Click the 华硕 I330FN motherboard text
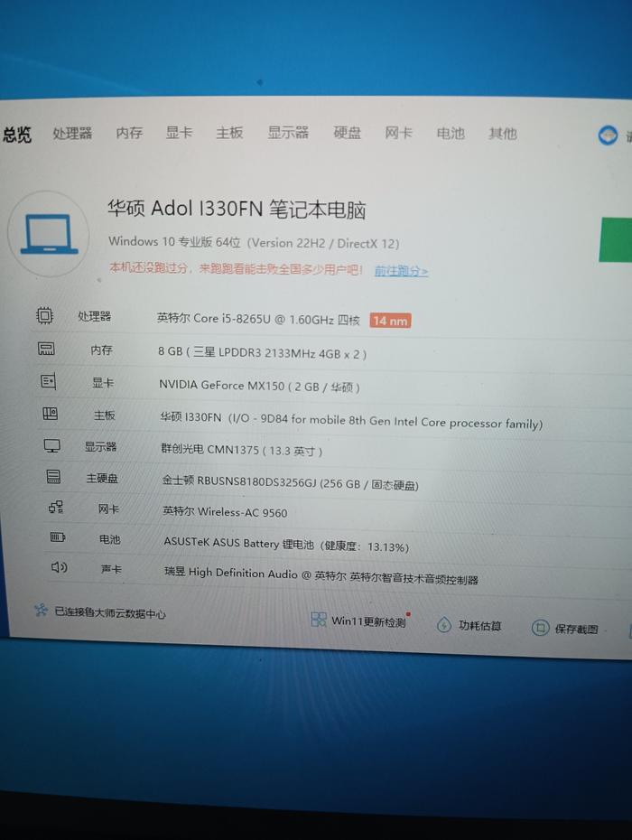632x840 pixels. (351, 421)
